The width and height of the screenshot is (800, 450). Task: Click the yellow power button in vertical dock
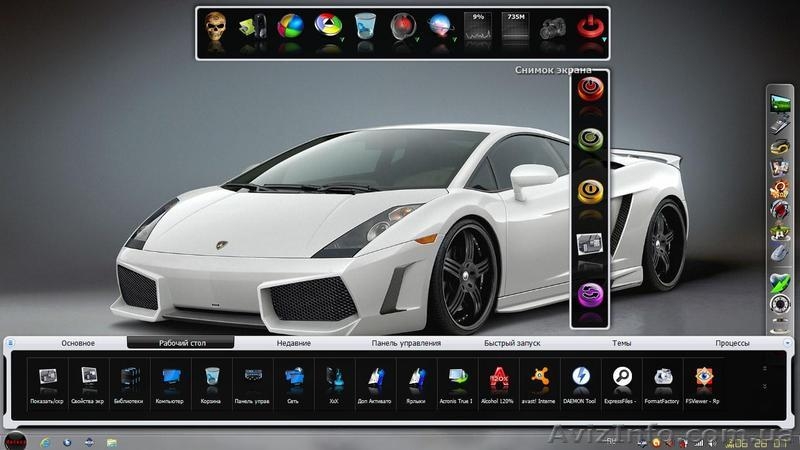click(590, 191)
